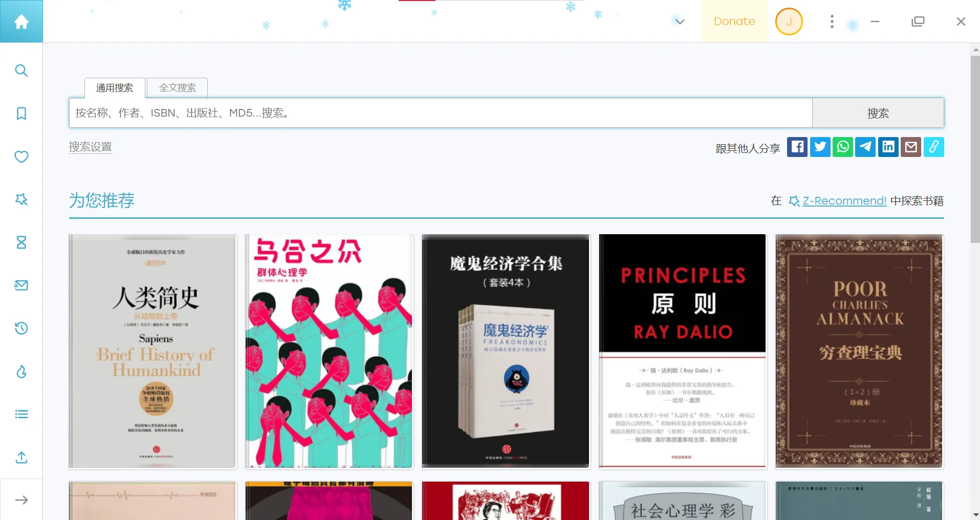Screen dimensions: 980x520
Task: Open Poor Charlie's Almanack cover
Action: 859,351
